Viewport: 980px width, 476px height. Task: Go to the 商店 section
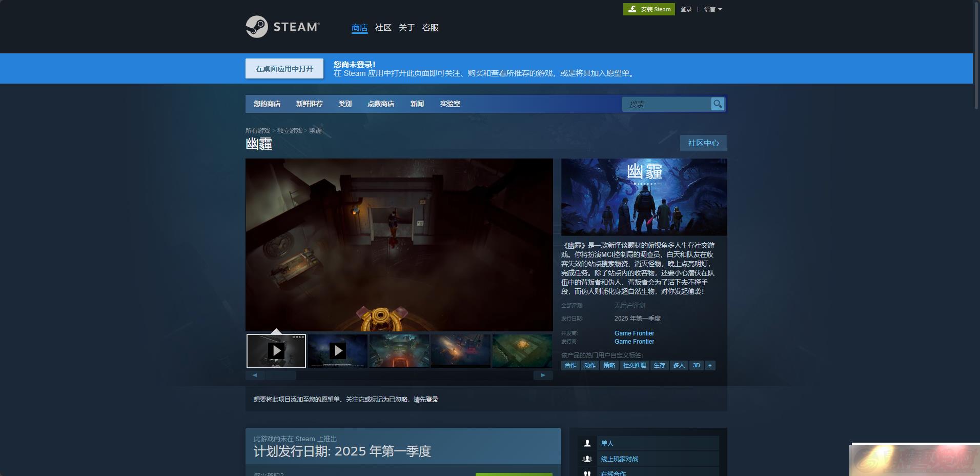(x=360, y=28)
